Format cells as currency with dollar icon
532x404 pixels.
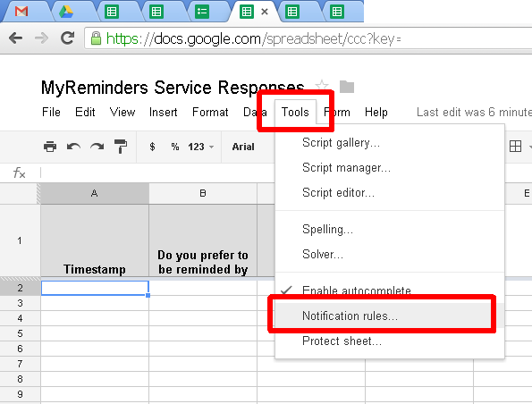point(152,147)
